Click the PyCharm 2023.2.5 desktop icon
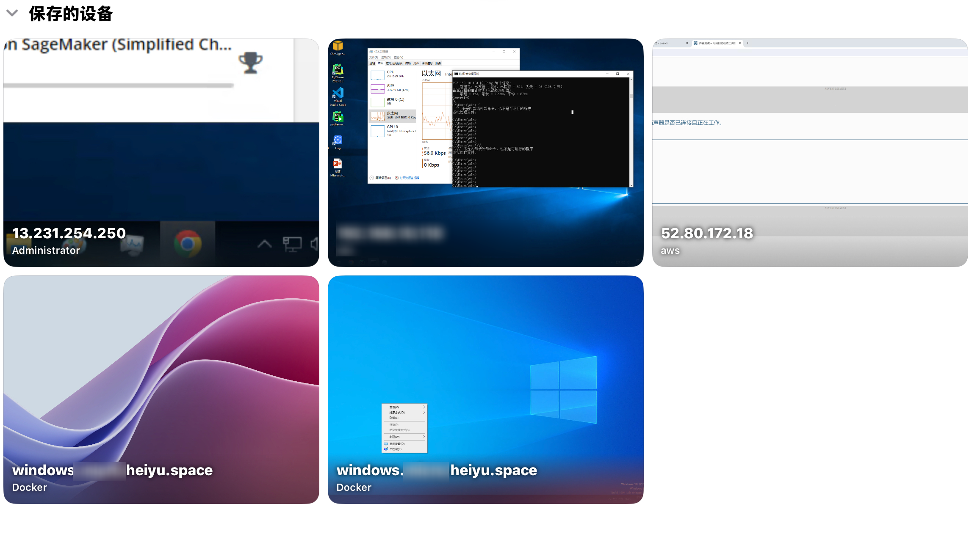The image size is (980, 534). (338, 70)
